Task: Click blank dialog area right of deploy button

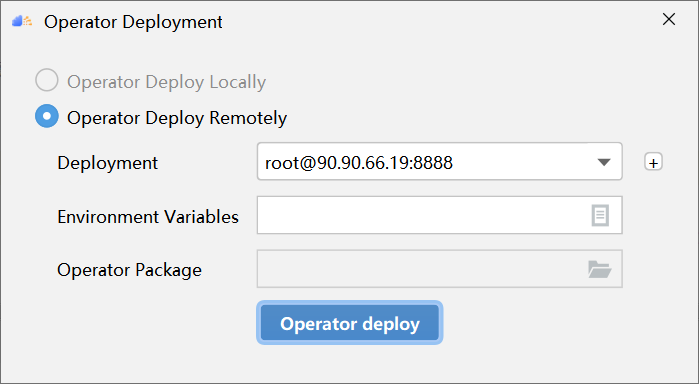Action: click(x=557, y=323)
